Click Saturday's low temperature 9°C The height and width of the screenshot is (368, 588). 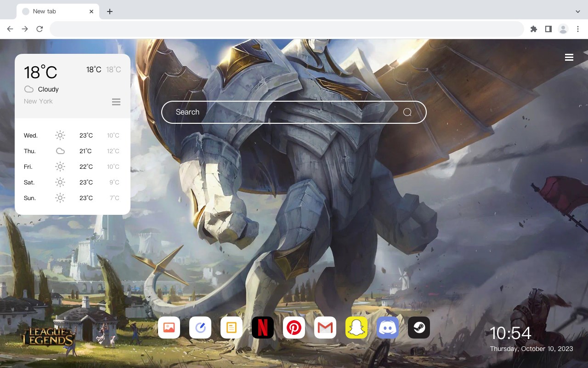[x=114, y=182]
